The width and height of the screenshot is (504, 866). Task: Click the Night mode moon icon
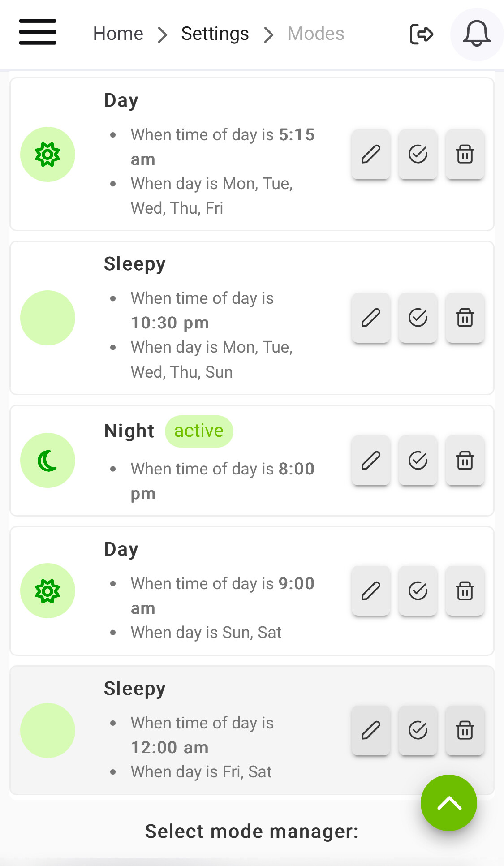click(x=47, y=461)
